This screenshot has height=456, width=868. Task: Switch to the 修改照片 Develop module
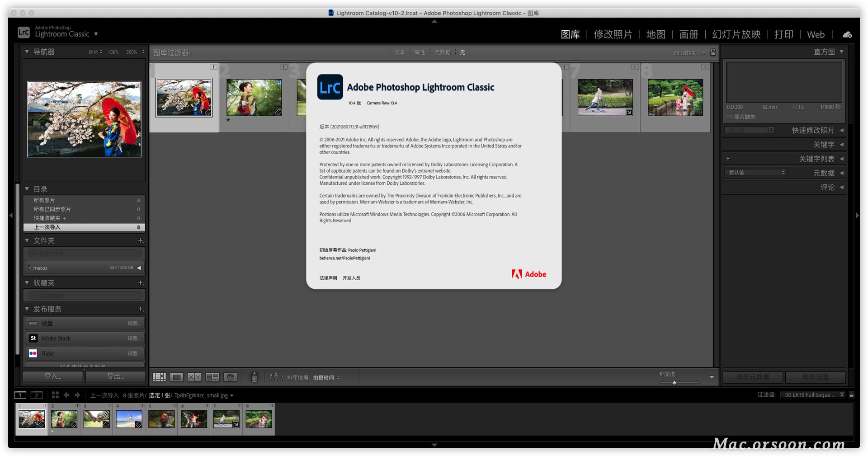[x=613, y=35]
